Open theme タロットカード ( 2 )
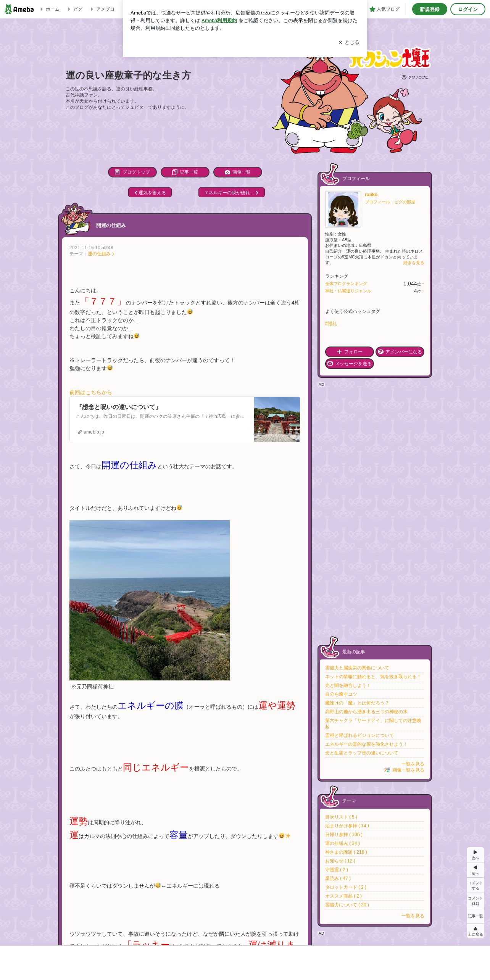490x980 pixels. point(346,887)
